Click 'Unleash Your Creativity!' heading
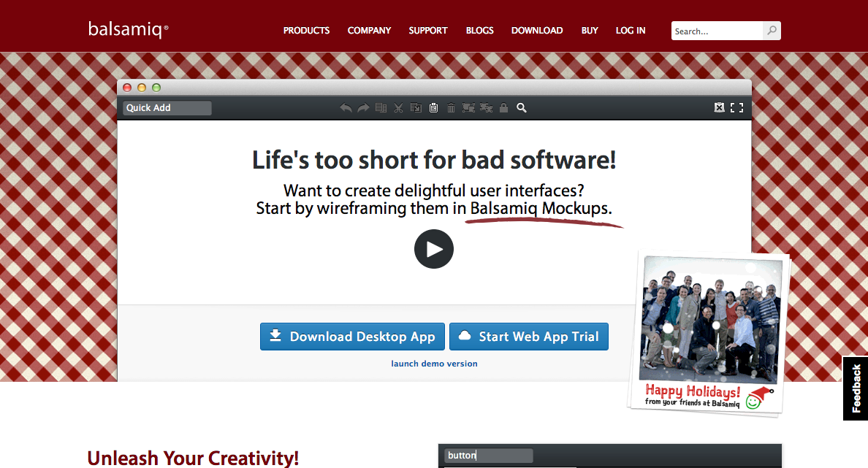This screenshot has height=468, width=868. (x=193, y=458)
